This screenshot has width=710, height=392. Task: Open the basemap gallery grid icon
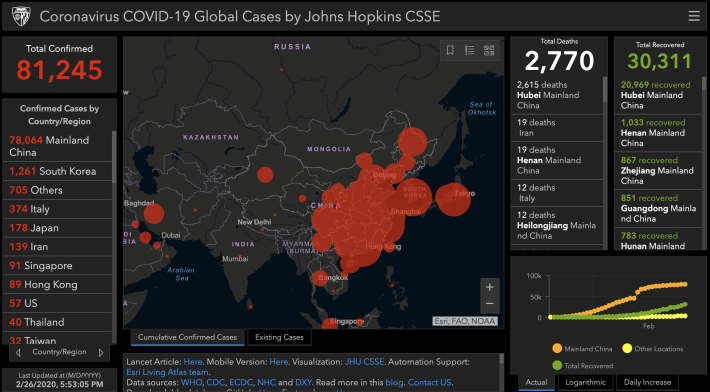489,50
